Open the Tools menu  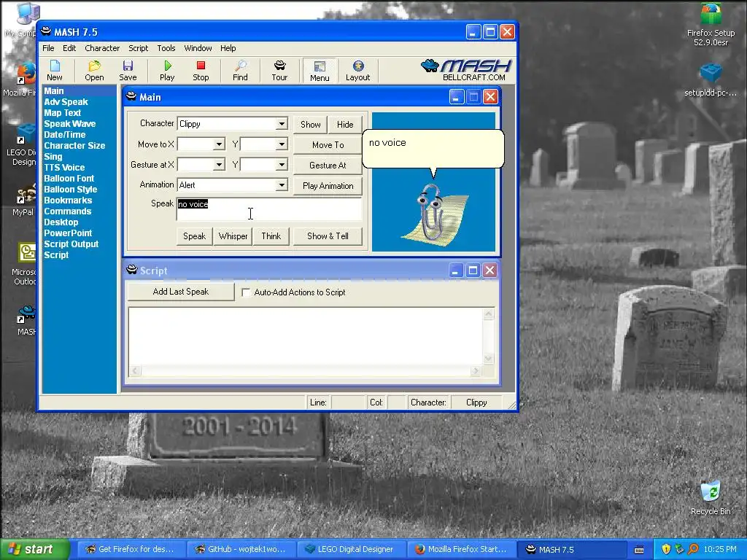pyautogui.click(x=166, y=48)
